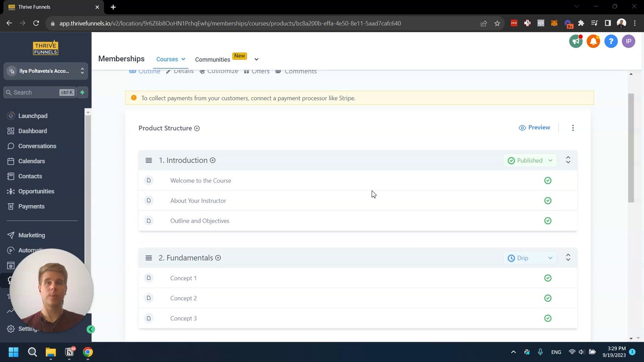Screen dimensions: 644x362
Task: Add a lesson to the Introduction section
Action: 212,160
